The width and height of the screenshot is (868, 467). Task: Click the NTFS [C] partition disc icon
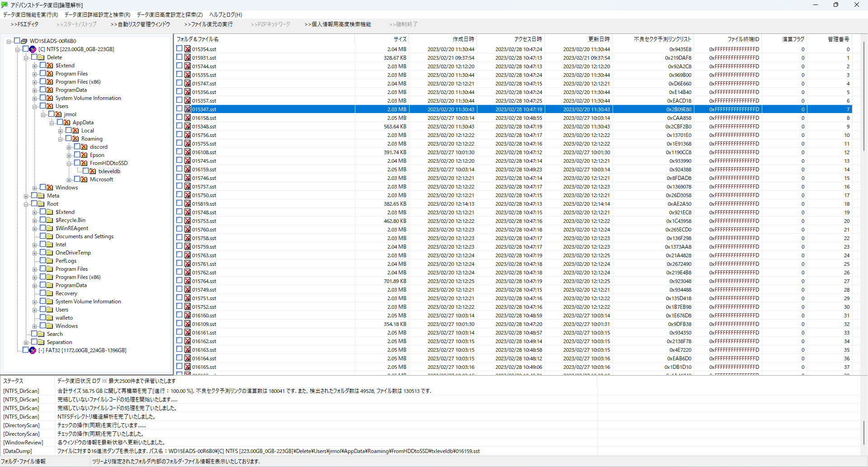[x=33, y=49]
